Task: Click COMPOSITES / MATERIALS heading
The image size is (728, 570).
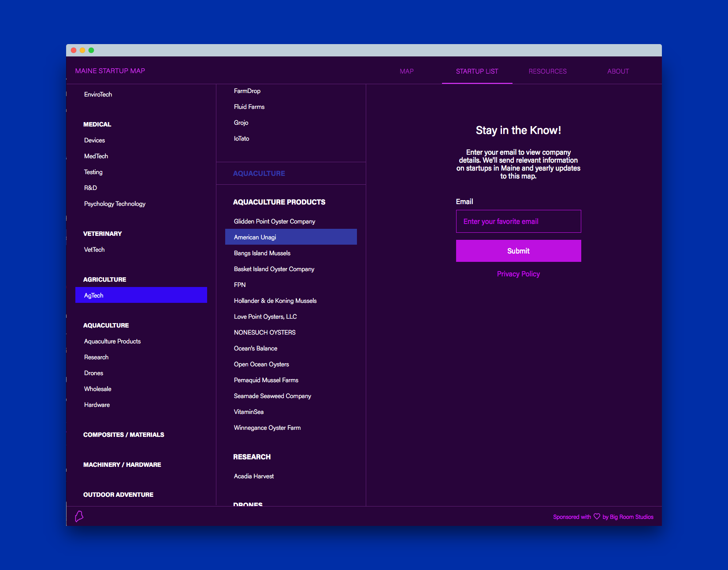Action: (x=123, y=435)
